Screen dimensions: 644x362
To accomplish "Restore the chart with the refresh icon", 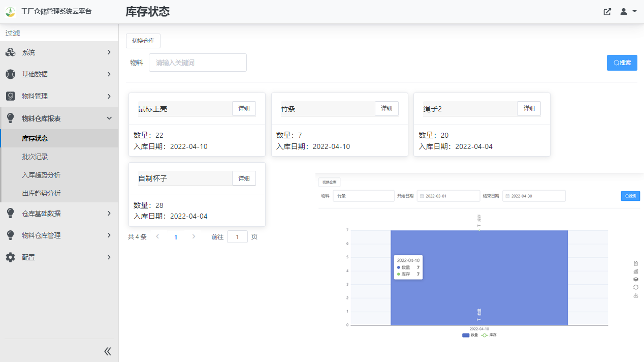I will [636, 287].
